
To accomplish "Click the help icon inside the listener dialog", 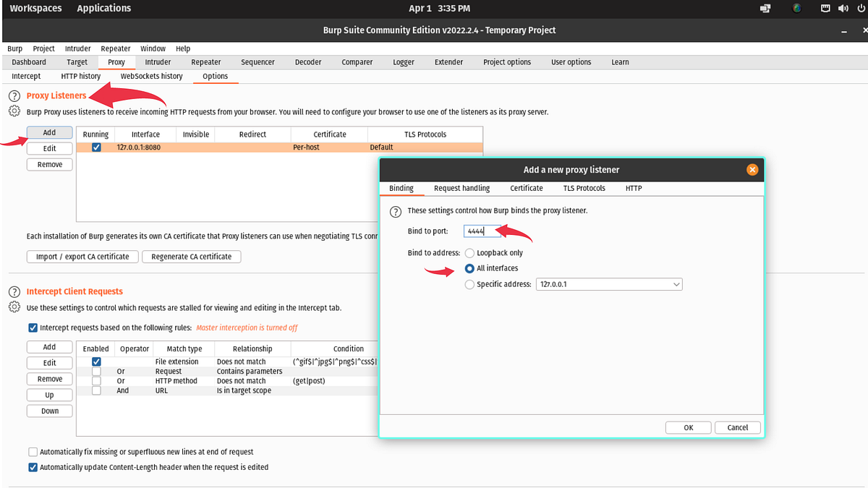I will click(395, 211).
